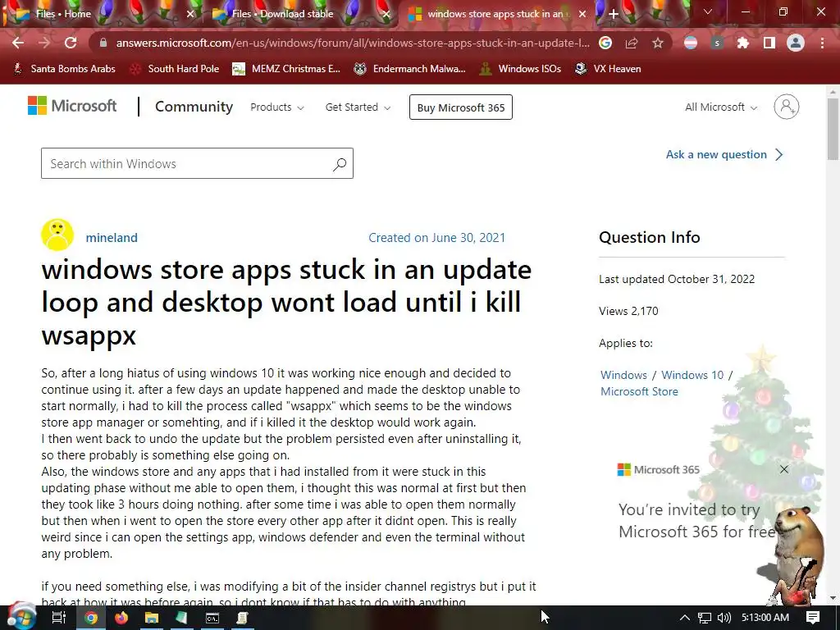Show hidden system tray icons
The image size is (840, 630).
tap(685, 618)
